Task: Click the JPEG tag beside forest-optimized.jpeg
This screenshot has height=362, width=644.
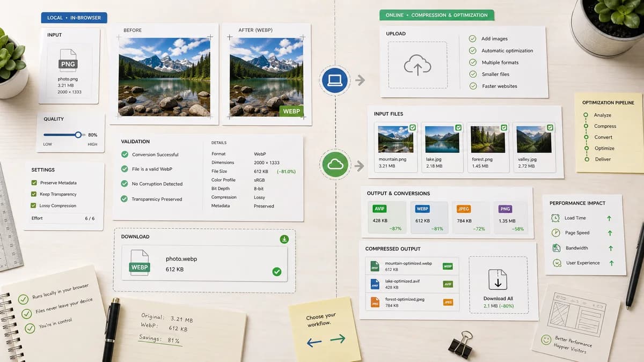Action: (x=448, y=302)
